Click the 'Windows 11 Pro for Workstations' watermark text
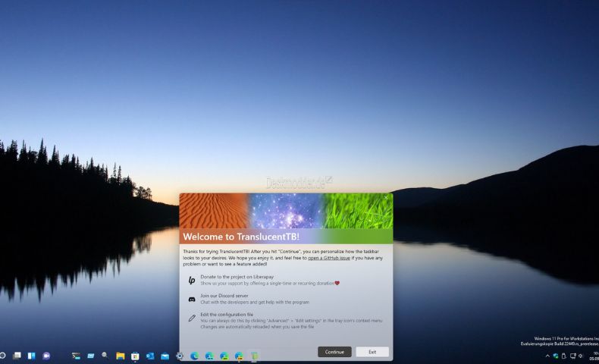 click(x=566, y=338)
